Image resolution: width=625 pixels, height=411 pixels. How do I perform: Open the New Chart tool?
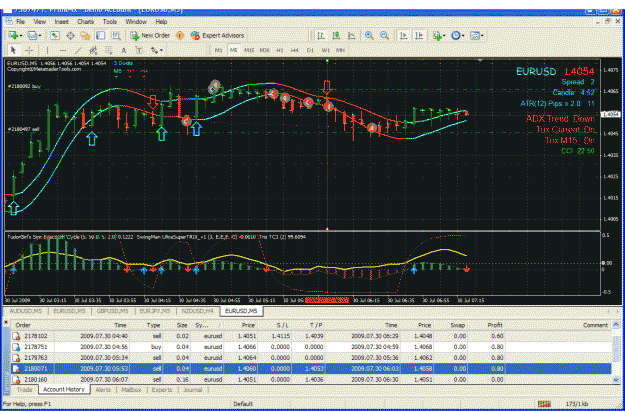tap(12, 35)
